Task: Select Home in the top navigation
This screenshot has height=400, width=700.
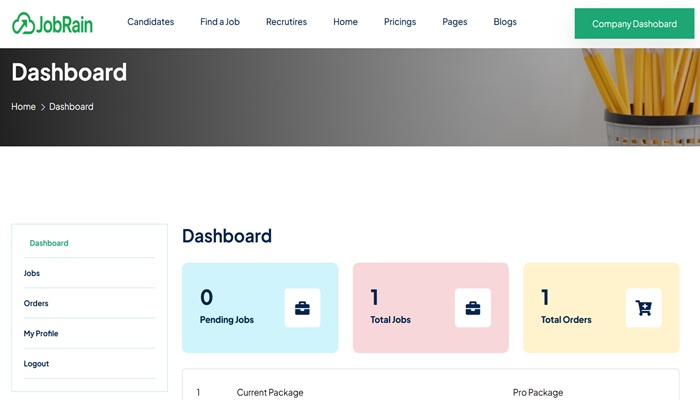Action: coord(345,22)
